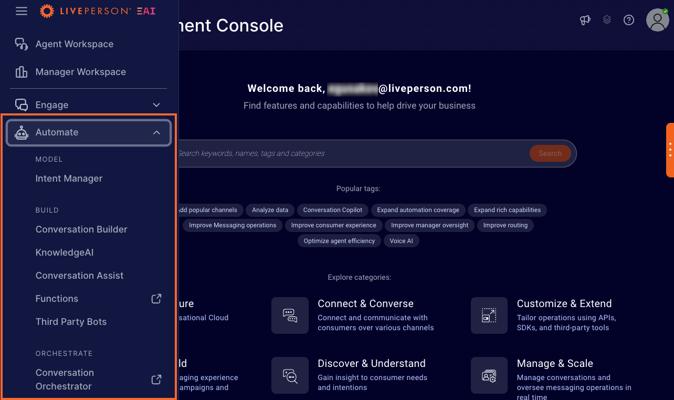The image size is (674, 400).
Task: Open the user profile avatar
Action: (657, 20)
